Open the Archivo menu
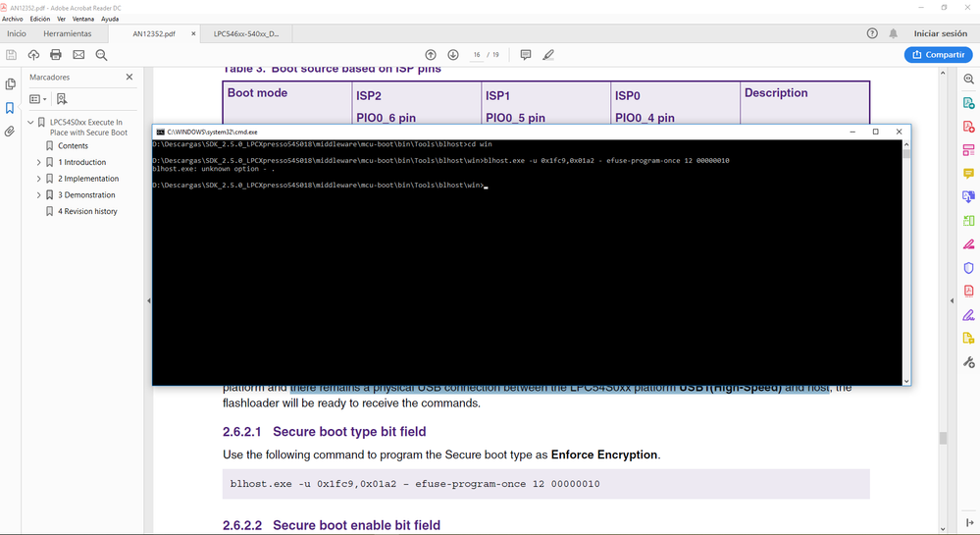This screenshot has width=980, height=535. pos(13,19)
